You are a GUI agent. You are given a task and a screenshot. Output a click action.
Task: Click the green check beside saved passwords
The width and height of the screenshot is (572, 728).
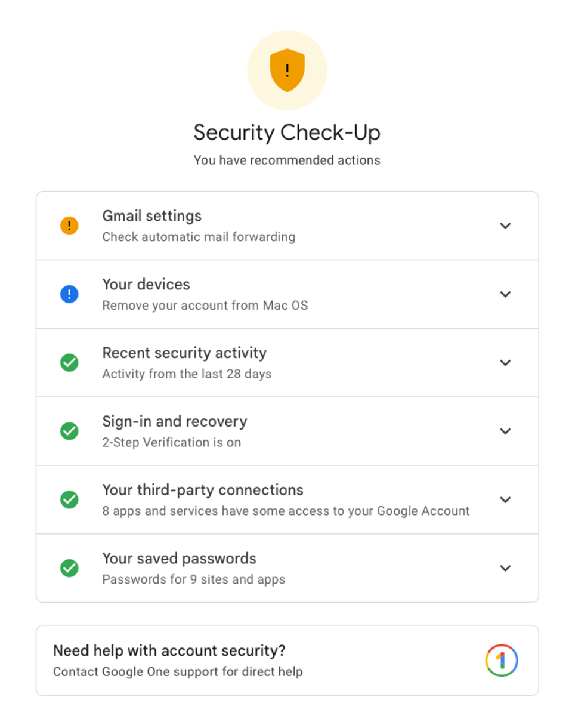(70, 568)
